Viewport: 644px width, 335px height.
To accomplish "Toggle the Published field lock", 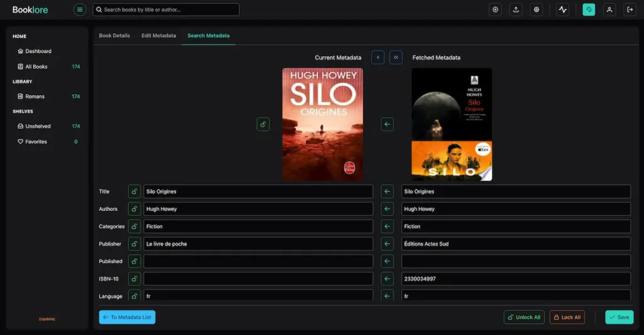I will pyautogui.click(x=135, y=261).
